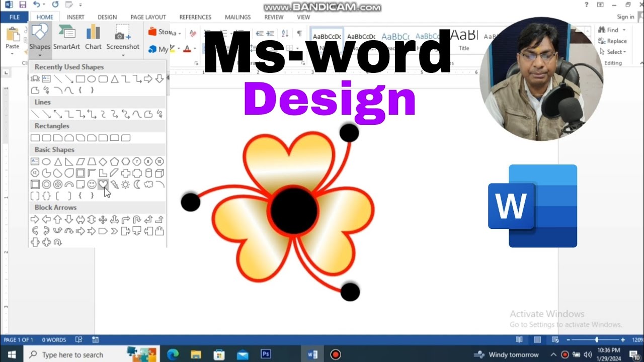Click the Windows Start button
This screenshot has width=644, height=362.
[11, 354]
